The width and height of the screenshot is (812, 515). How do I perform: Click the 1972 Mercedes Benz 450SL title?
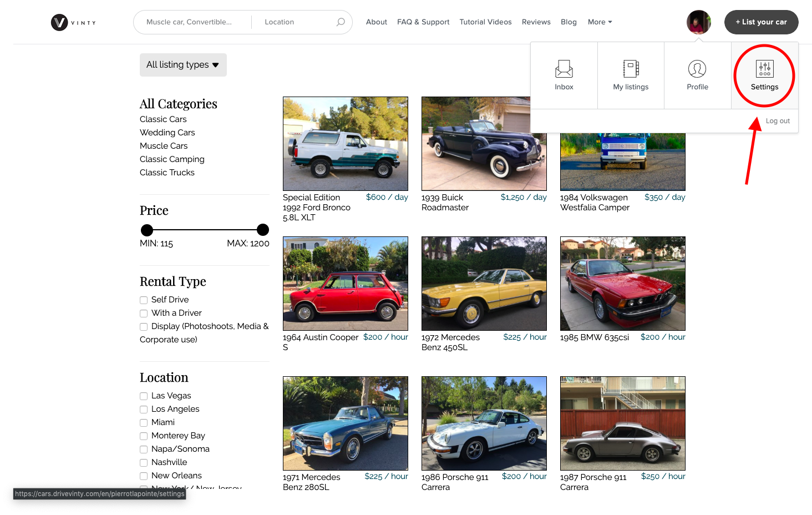click(x=450, y=342)
